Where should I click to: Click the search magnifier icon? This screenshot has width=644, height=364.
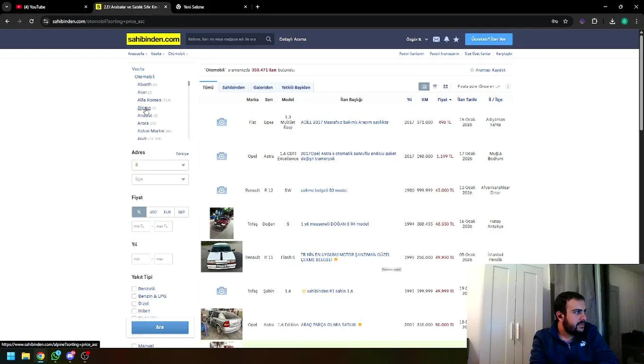pyautogui.click(x=268, y=39)
